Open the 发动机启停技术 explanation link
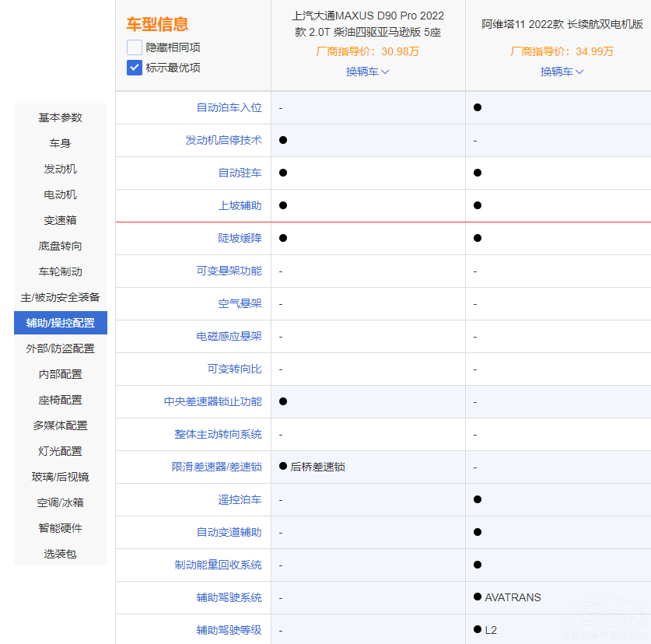 [223, 140]
